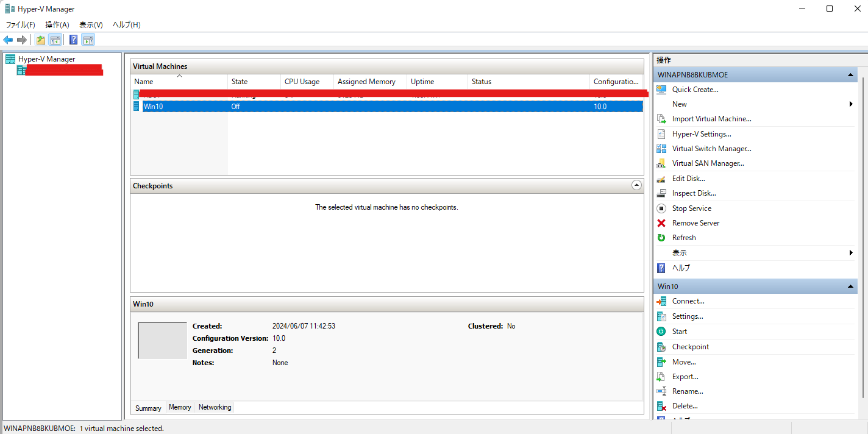Click Virtual Switch Manager... action
The image size is (868, 434).
[x=711, y=149]
